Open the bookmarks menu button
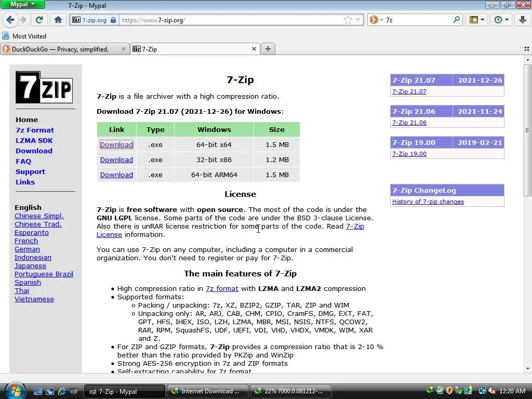 476,20
